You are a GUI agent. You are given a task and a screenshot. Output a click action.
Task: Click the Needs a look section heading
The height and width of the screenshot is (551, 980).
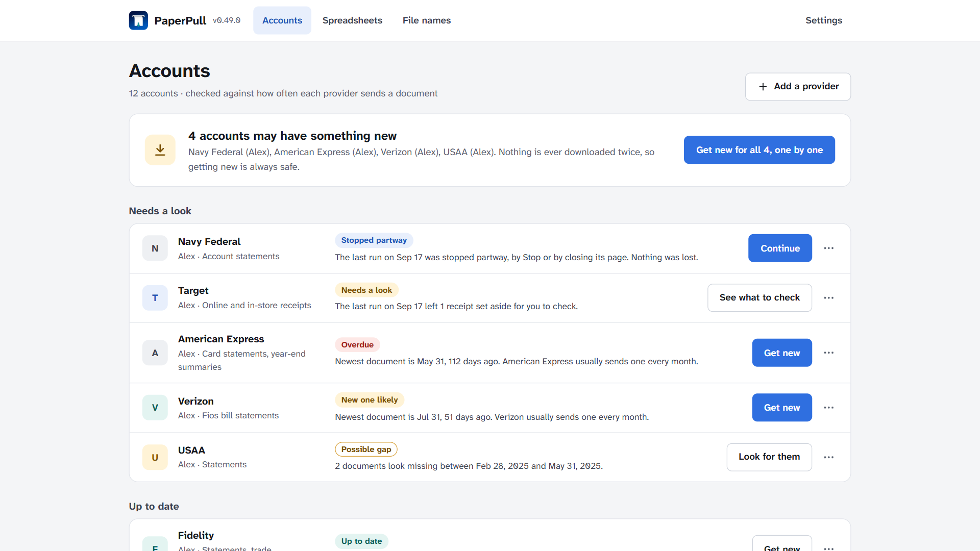160,211
